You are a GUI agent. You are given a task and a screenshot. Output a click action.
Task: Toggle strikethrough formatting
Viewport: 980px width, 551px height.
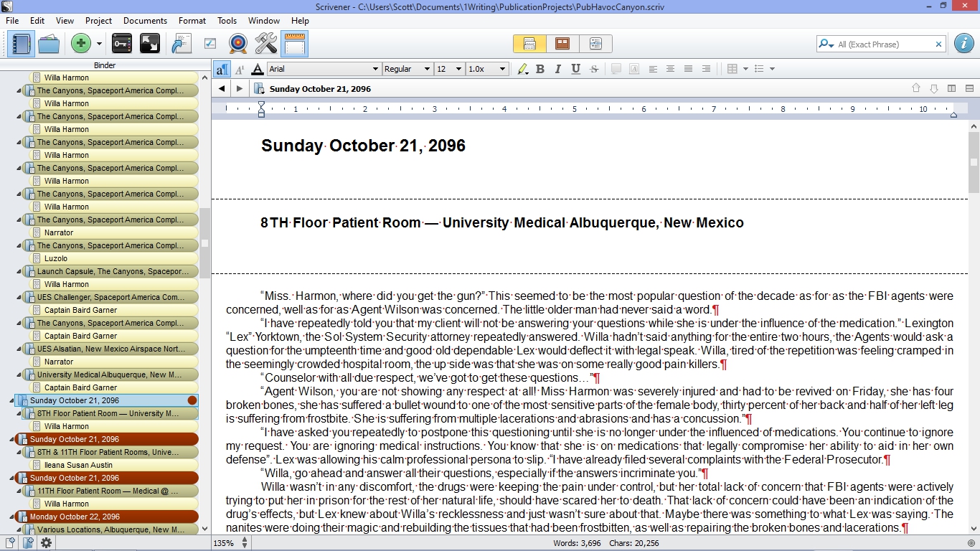pos(593,69)
